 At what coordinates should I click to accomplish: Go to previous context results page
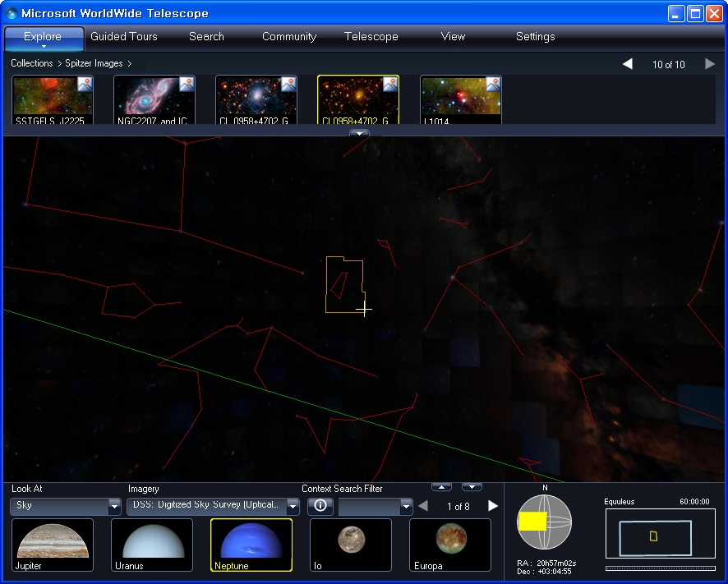[x=423, y=506]
